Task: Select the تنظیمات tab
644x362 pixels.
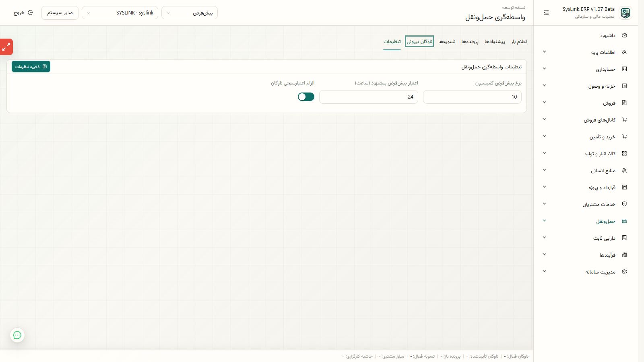Action: point(392,41)
